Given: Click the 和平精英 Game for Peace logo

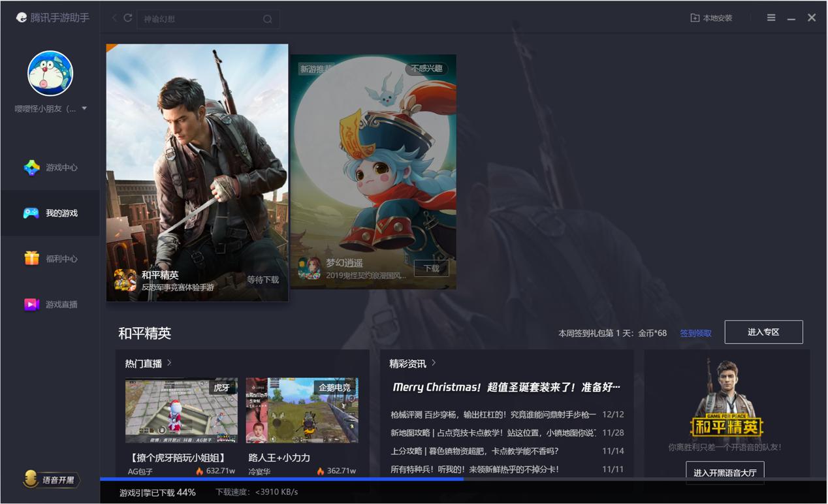Looking at the screenshot, I should pyautogui.click(x=726, y=426).
